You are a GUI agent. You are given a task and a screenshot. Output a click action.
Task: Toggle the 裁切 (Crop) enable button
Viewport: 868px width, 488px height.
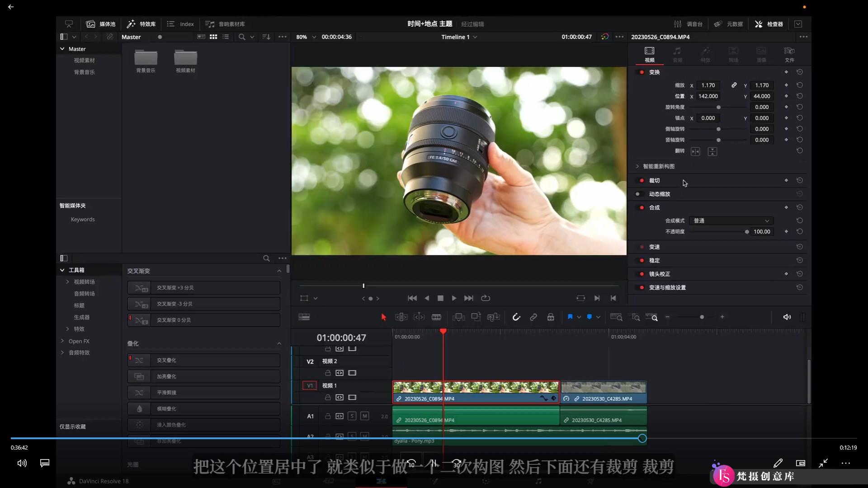point(643,181)
